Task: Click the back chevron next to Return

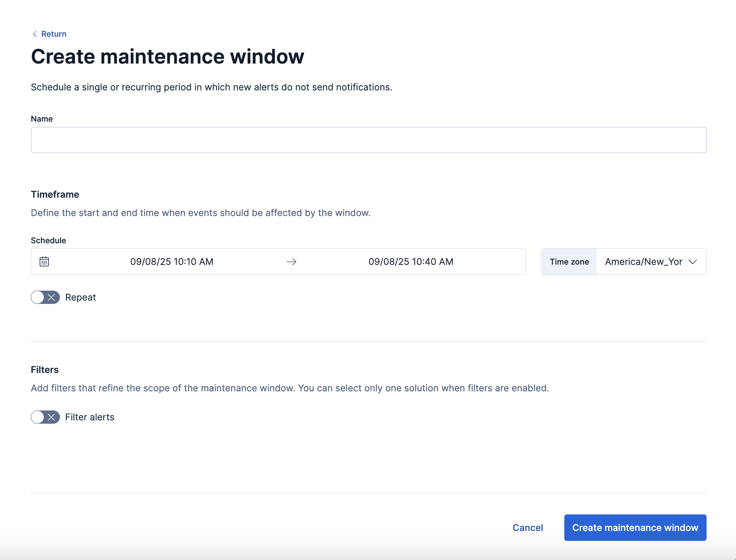Action: [35, 33]
